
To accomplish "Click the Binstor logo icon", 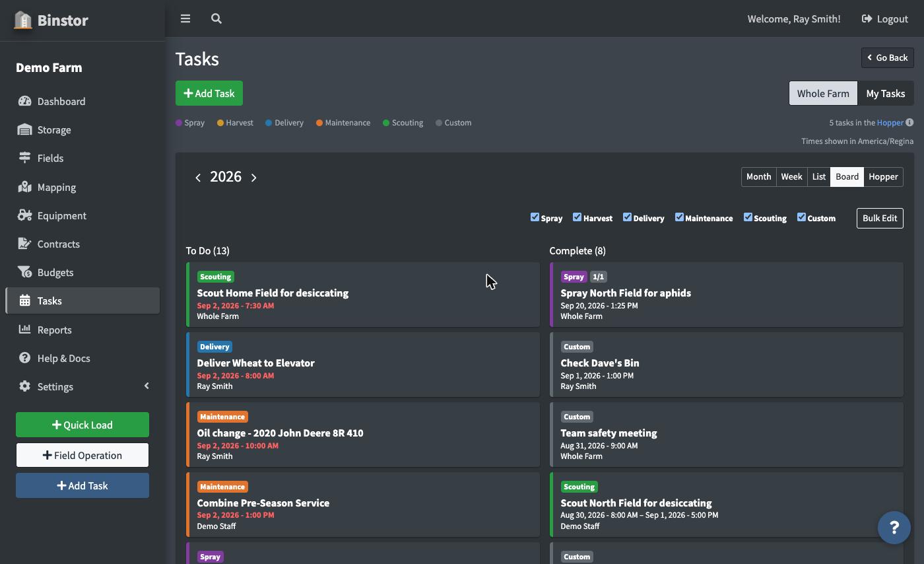I will click(x=23, y=20).
